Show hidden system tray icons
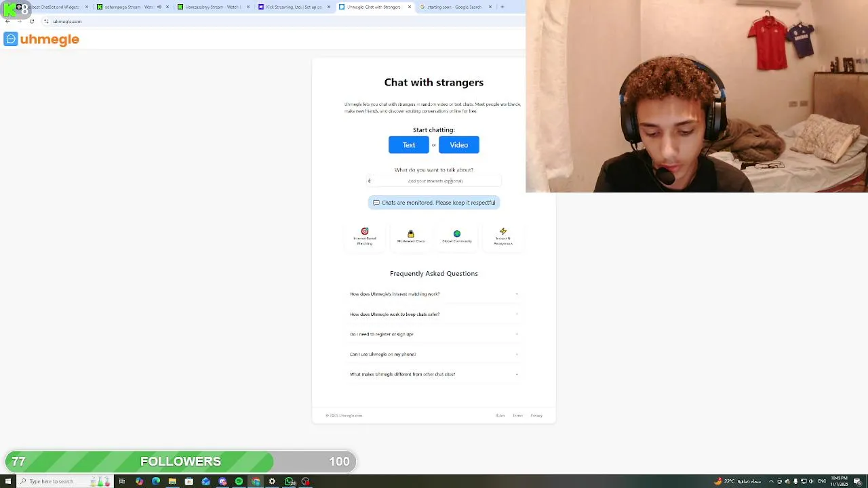Screen dimensions: 868x488 click(771, 481)
